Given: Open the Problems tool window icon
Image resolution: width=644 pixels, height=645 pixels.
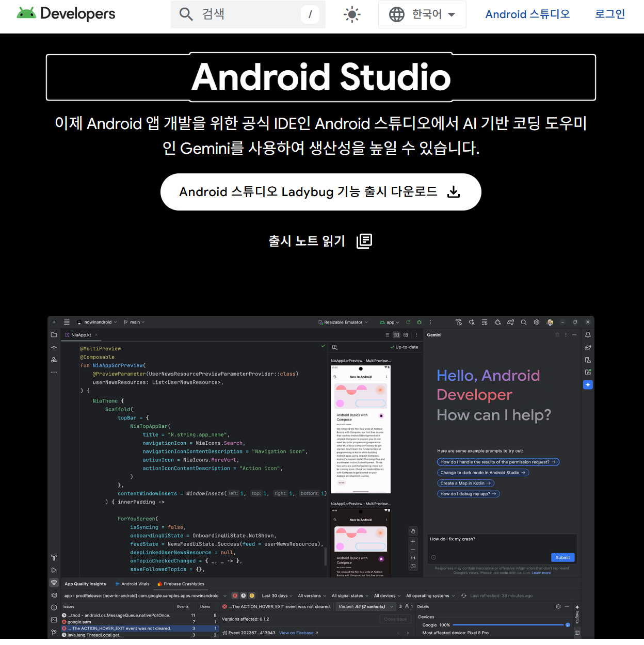Looking at the screenshot, I should (54, 607).
